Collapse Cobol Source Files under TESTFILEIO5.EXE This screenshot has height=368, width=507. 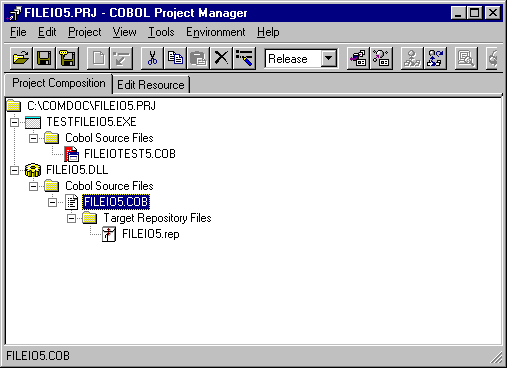coord(33,138)
